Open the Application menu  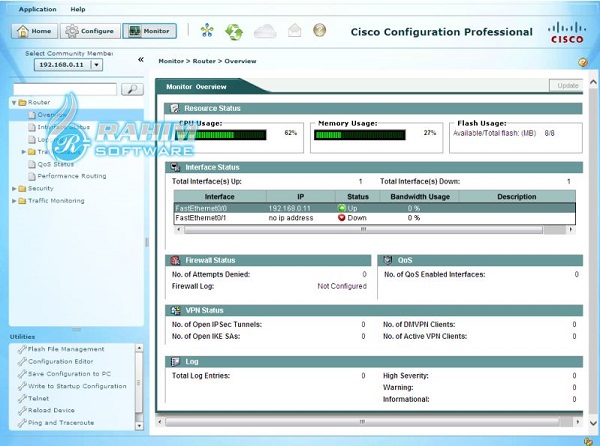click(x=38, y=9)
